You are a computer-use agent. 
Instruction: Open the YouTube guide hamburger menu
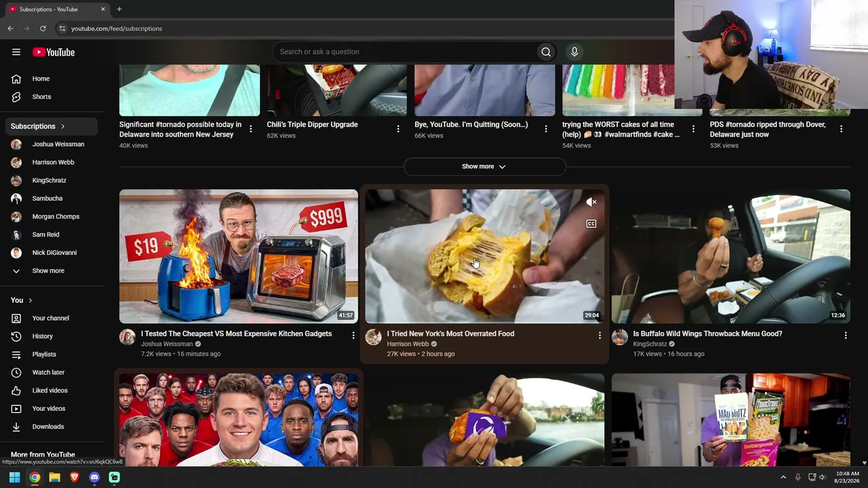click(x=16, y=52)
